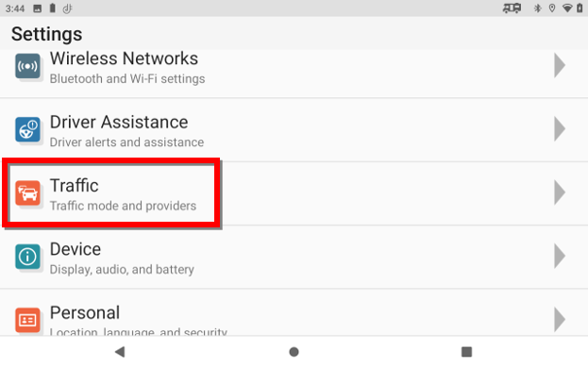Tap the location pin status icon
The image size is (588, 368).
tap(552, 8)
